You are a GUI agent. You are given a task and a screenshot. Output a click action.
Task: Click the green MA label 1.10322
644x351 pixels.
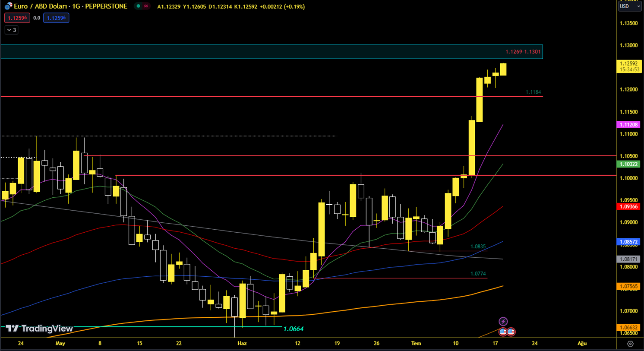tap(628, 164)
